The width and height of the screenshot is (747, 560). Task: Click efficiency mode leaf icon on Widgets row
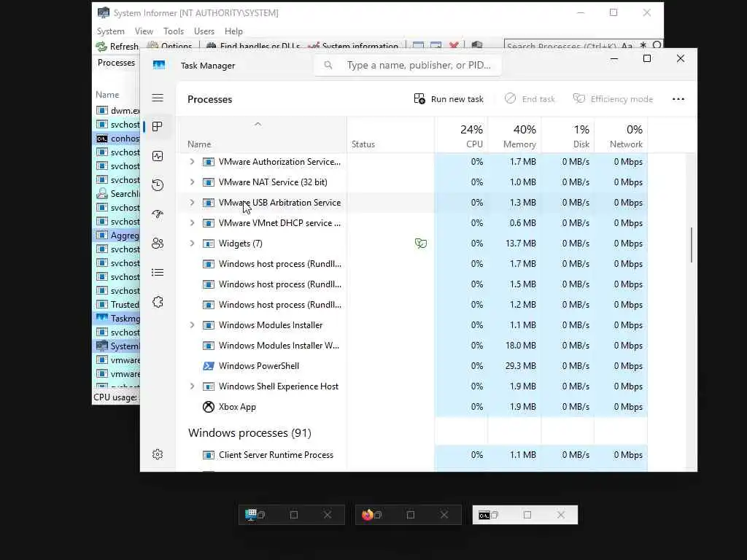point(421,244)
